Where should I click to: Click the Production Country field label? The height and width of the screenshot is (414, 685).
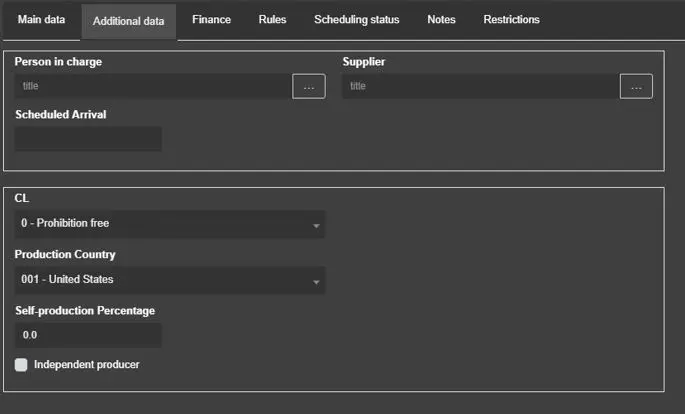pos(64,255)
